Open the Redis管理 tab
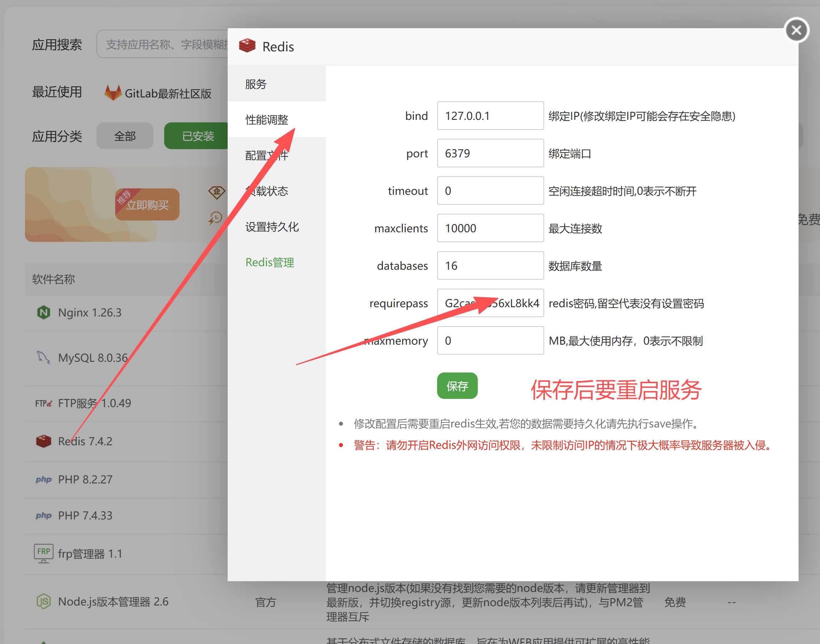 [269, 262]
